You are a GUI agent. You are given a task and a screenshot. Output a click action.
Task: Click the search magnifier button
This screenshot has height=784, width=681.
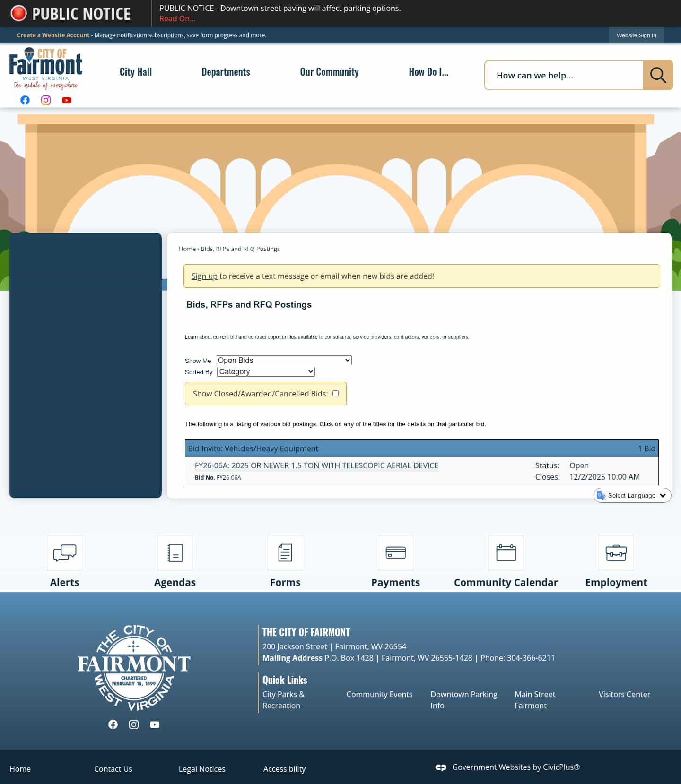tap(658, 75)
